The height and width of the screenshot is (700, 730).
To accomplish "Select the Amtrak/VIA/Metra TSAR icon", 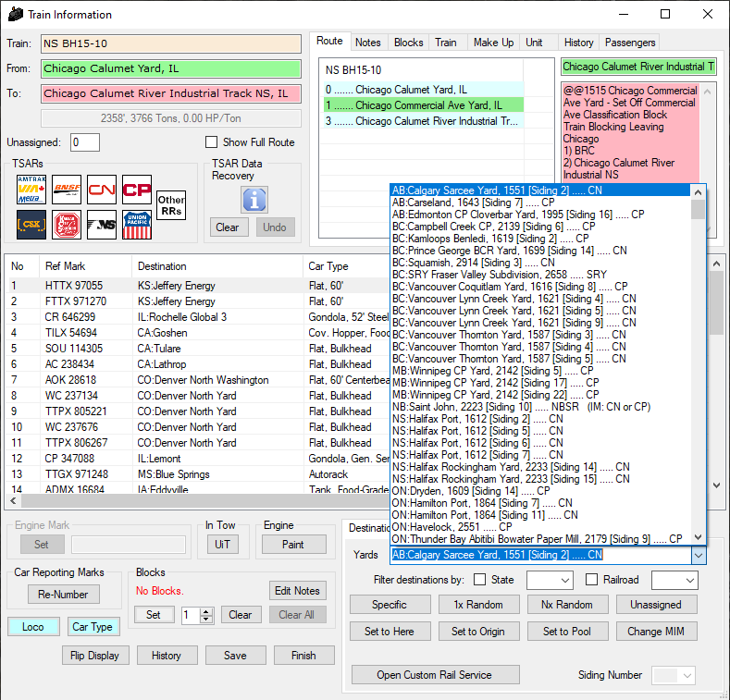I will [31, 190].
